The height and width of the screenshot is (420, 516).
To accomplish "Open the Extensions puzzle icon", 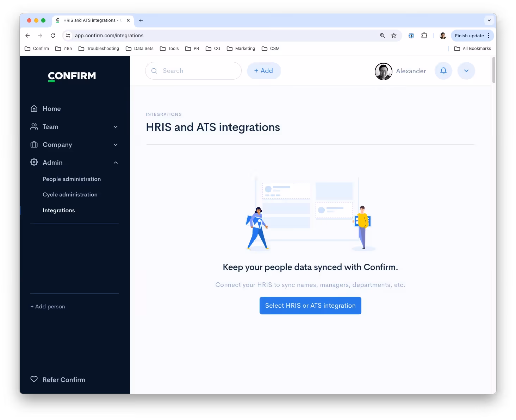I will pyautogui.click(x=424, y=36).
